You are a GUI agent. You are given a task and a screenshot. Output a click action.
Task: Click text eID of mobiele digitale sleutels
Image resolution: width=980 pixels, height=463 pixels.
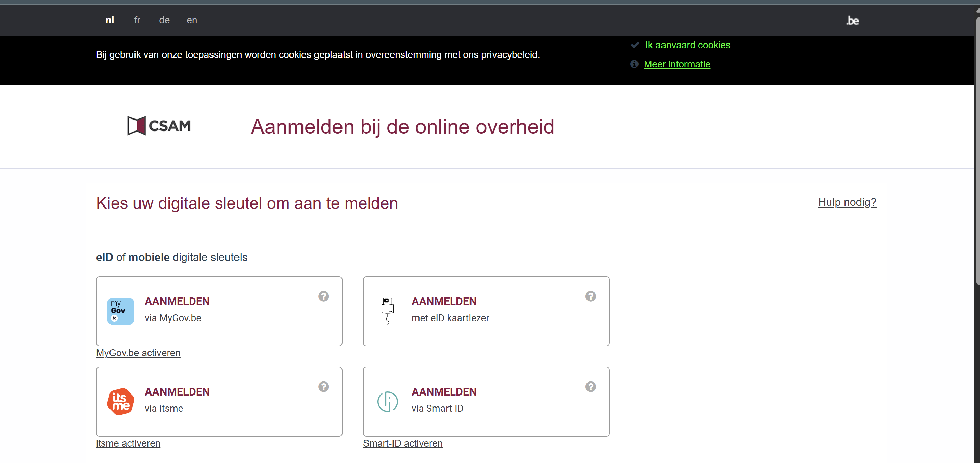(171, 257)
